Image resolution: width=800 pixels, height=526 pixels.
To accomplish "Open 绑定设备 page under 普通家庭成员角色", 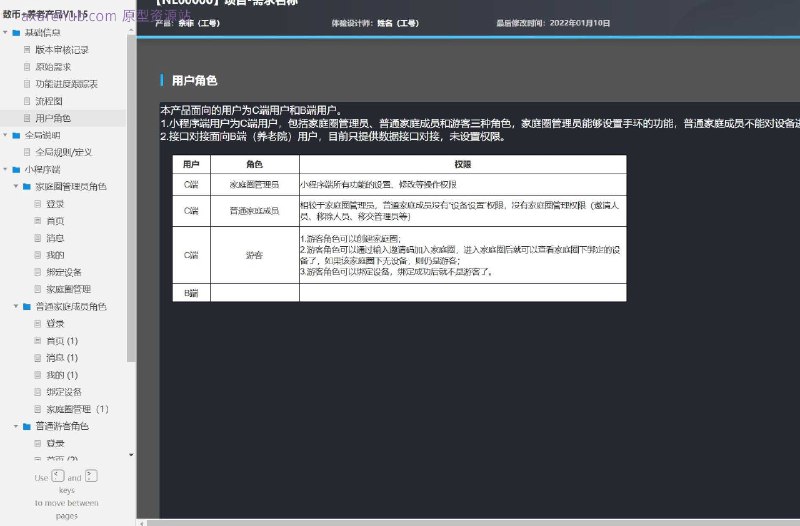I will tap(64, 392).
